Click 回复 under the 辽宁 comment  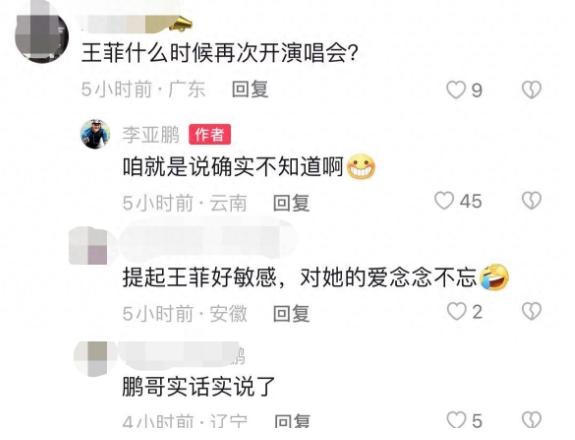[292, 421]
